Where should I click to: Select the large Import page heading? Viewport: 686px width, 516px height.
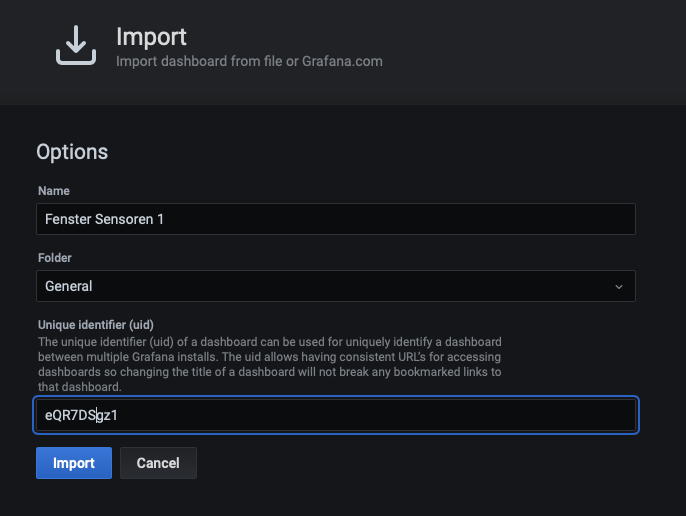pos(151,37)
